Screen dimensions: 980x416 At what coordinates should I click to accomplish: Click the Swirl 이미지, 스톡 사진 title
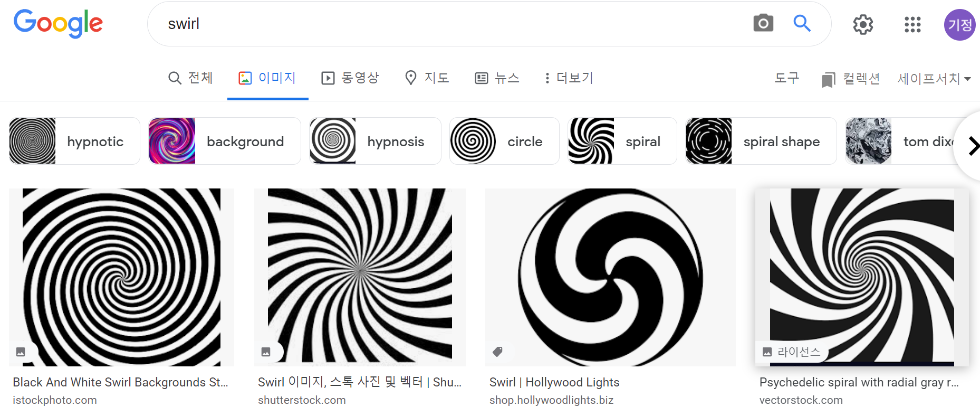click(x=360, y=382)
